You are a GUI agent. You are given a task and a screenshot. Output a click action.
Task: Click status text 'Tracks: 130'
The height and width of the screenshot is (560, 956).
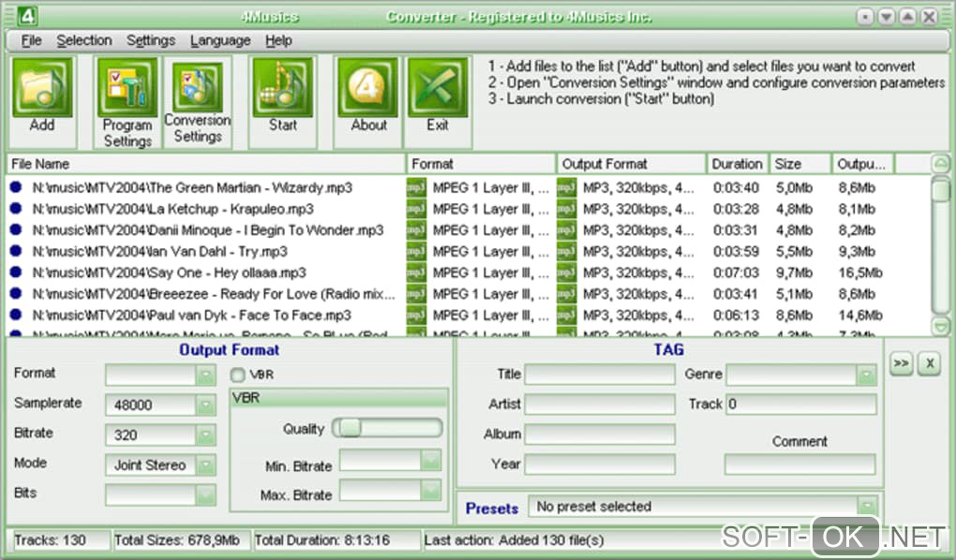(x=50, y=540)
